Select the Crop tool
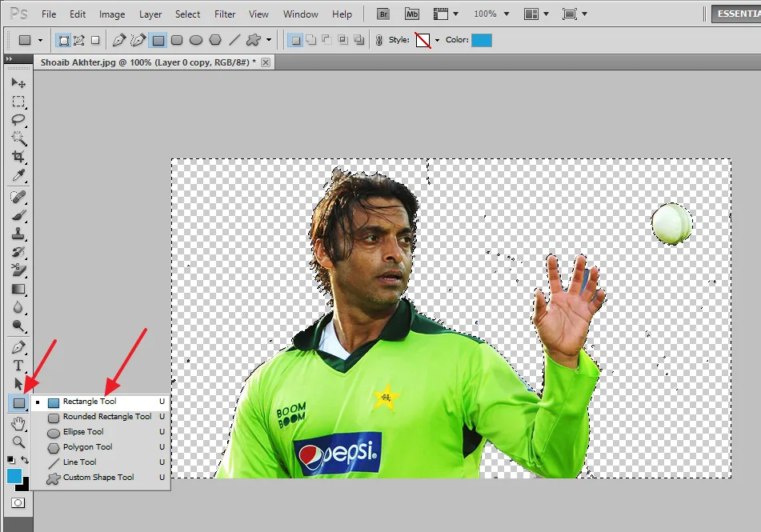 click(x=18, y=156)
